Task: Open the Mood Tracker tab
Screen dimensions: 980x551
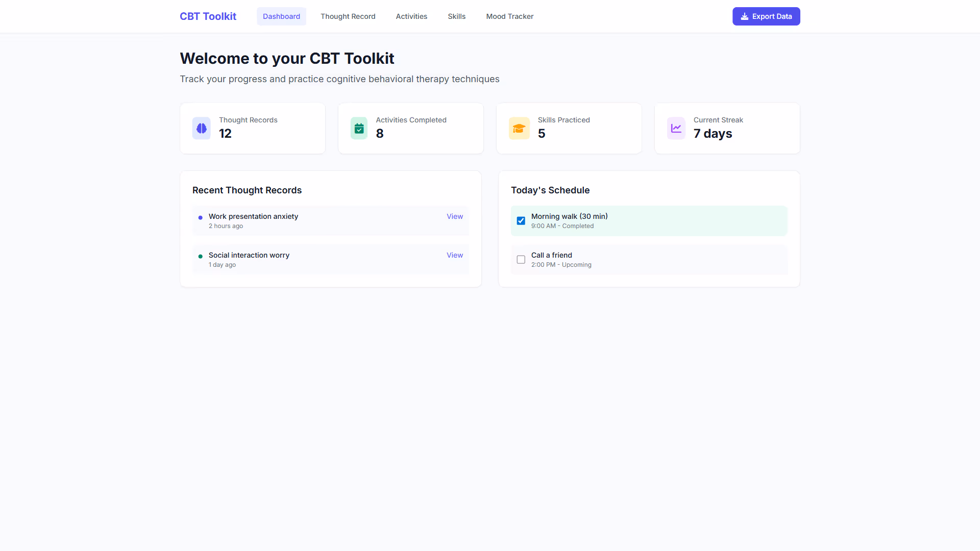Action: pyautogui.click(x=509, y=16)
